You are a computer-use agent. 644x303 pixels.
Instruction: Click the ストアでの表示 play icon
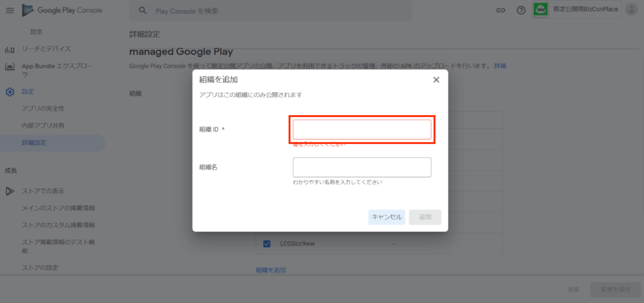tap(9, 191)
